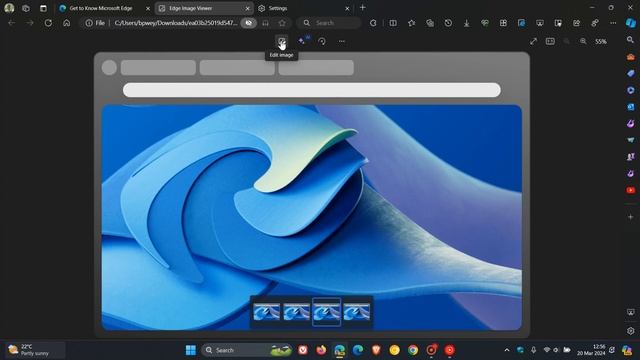This screenshot has height=360, width=640.
Task: Open immersive reader icon in address bar
Action: pyautogui.click(x=265, y=23)
